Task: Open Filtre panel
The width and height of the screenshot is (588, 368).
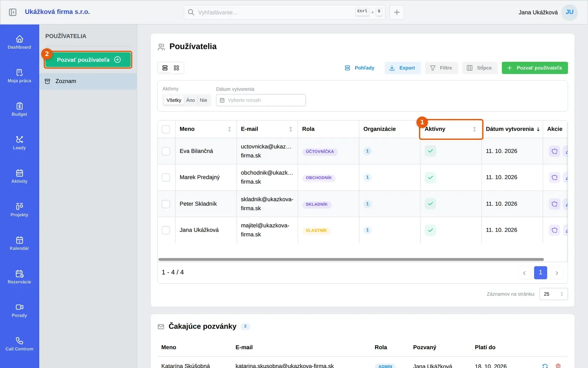Action: (441, 68)
